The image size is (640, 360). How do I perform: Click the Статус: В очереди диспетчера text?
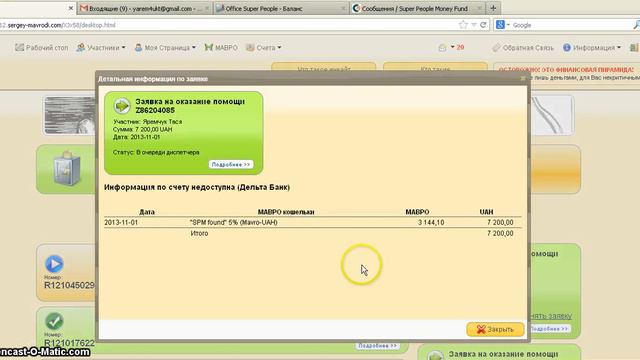coord(156,152)
